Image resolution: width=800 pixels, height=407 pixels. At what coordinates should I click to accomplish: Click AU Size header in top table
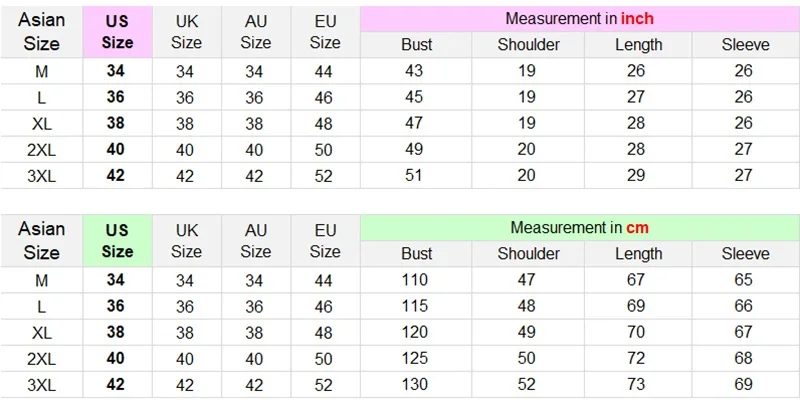click(x=256, y=32)
